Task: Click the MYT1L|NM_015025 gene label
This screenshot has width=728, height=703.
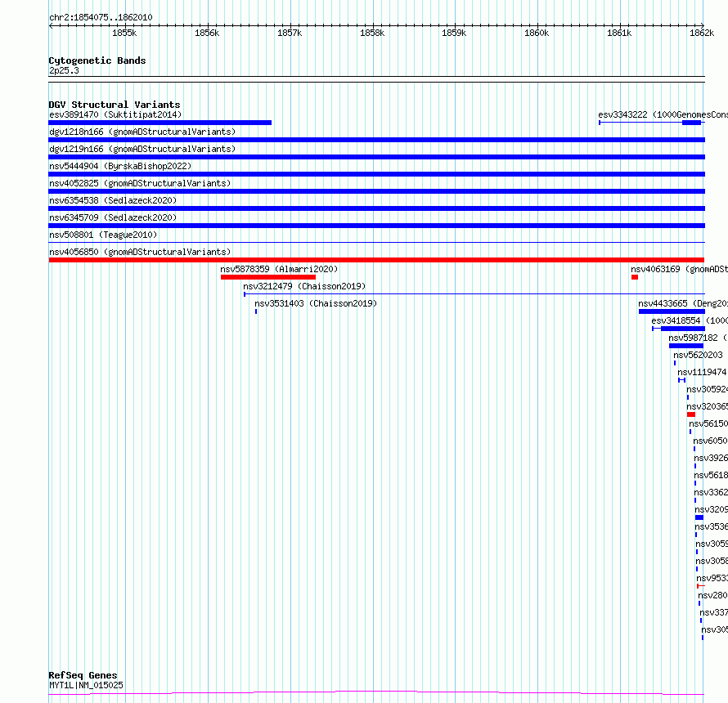Action: (x=86, y=685)
